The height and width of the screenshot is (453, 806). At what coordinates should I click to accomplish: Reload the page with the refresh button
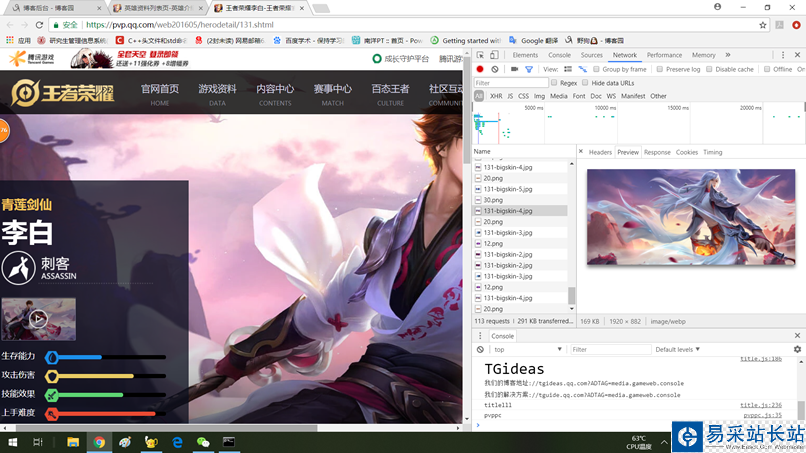coord(39,25)
